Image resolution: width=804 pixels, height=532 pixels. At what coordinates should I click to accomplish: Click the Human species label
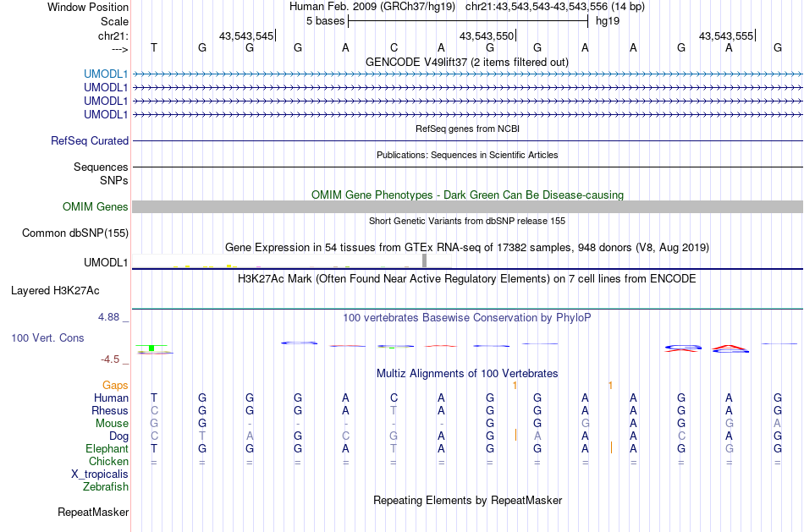pyautogui.click(x=111, y=398)
